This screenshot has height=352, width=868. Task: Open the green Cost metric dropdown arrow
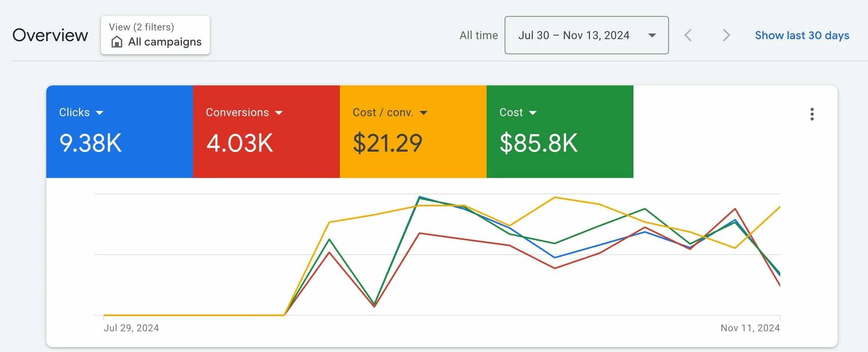pyautogui.click(x=533, y=113)
